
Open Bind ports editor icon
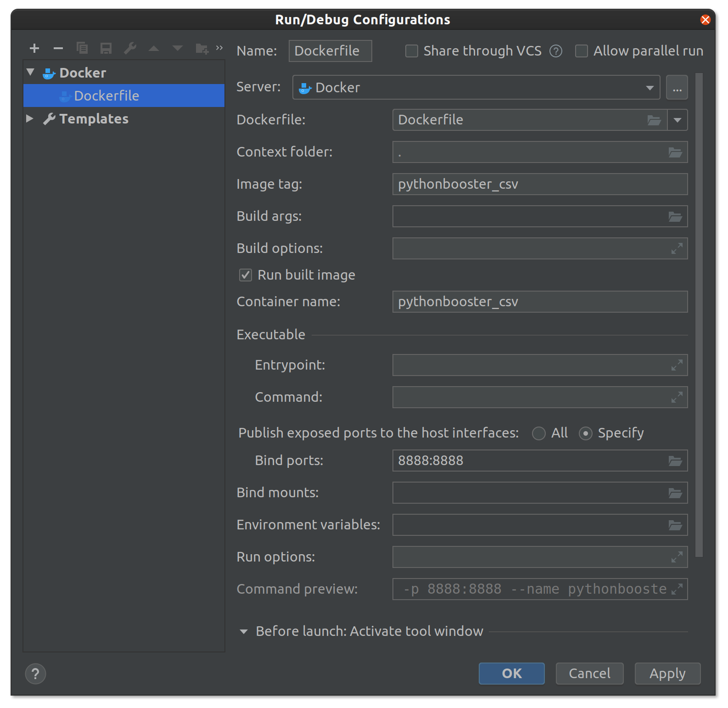tap(675, 461)
